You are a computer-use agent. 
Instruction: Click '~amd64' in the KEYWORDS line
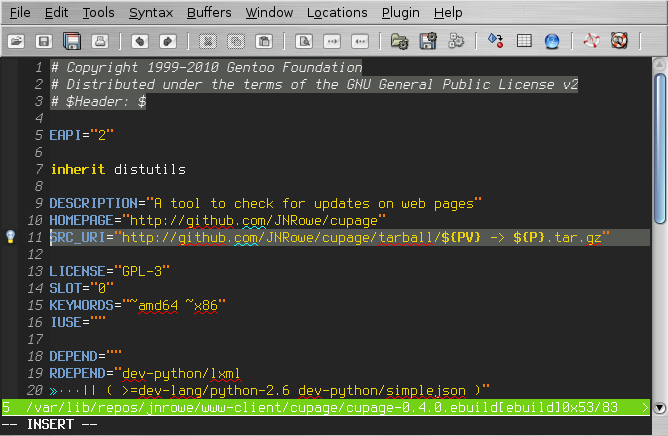click(x=154, y=306)
